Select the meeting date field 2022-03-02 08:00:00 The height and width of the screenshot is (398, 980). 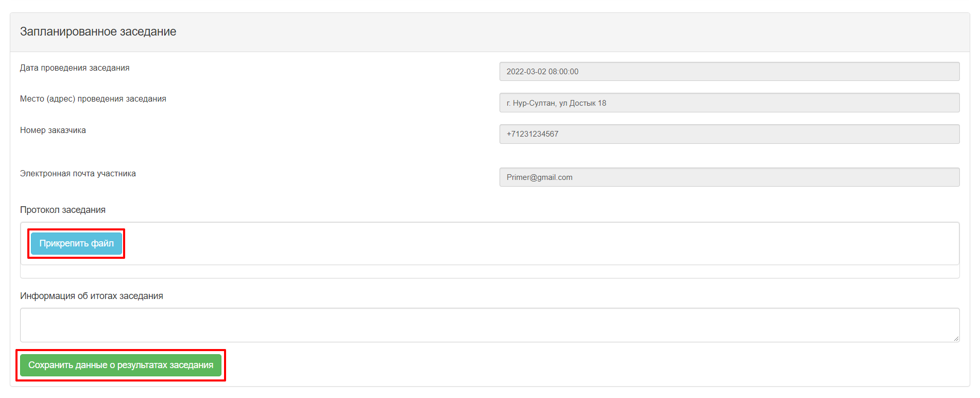(729, 72)
